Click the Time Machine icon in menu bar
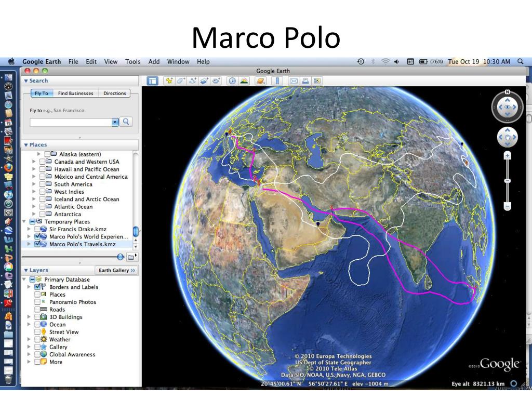Image resolution: width=532 pixels, height=399 pixels. (x=361, y=61)
